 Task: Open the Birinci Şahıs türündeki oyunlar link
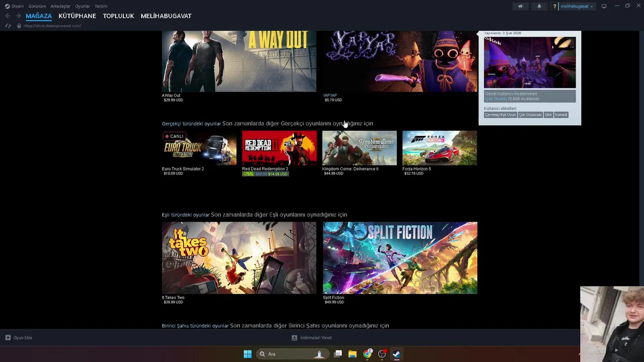(195, 326)
